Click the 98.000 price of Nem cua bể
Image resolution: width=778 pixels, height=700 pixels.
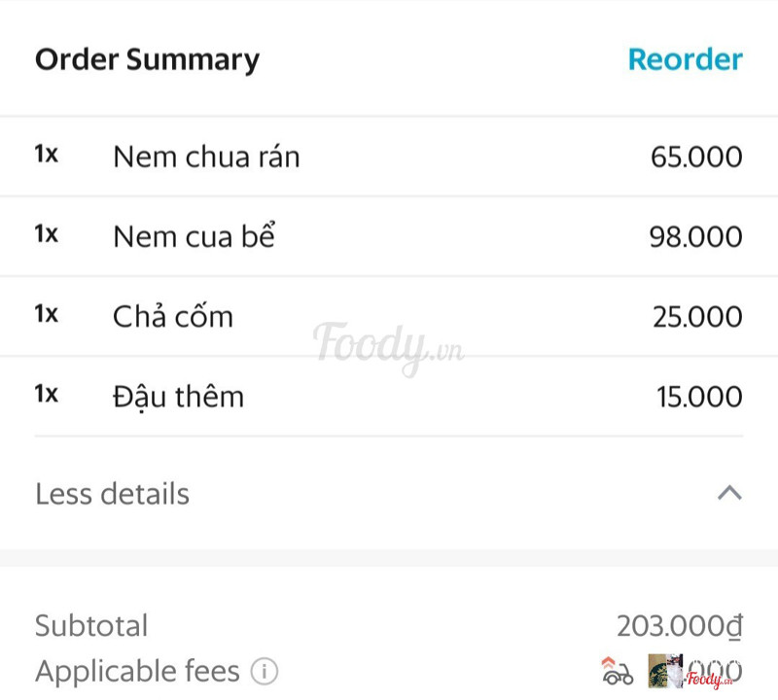coord(695,236)
